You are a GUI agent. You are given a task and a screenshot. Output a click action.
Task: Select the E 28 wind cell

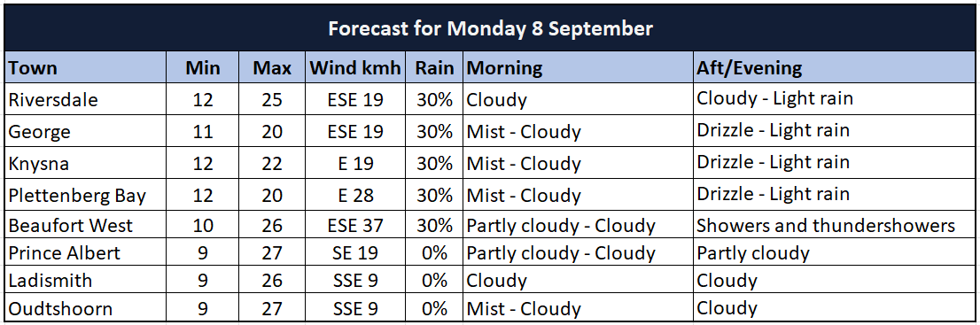point(355,195)
